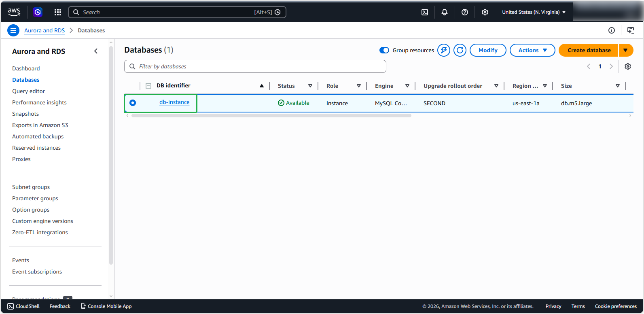This screenshot has height=314, width=644.
Task: Open Snapshots in sidebar
Action: [x=25, y=114]
